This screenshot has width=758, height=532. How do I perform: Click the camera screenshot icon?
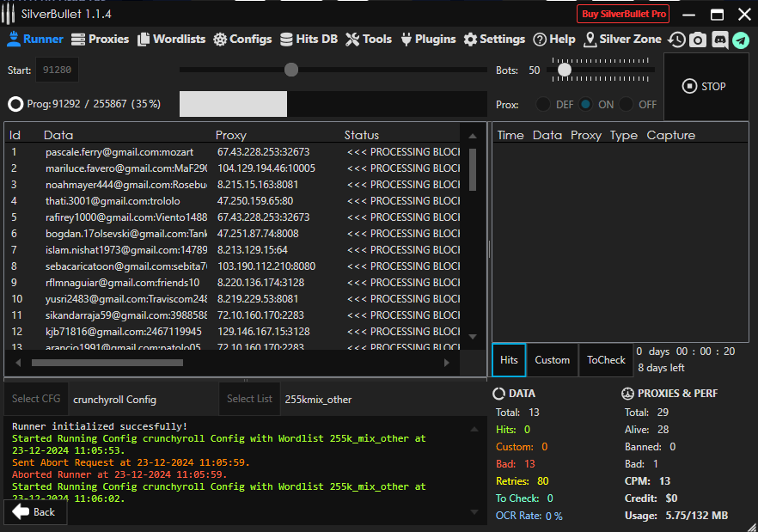[x=698, y=40]
